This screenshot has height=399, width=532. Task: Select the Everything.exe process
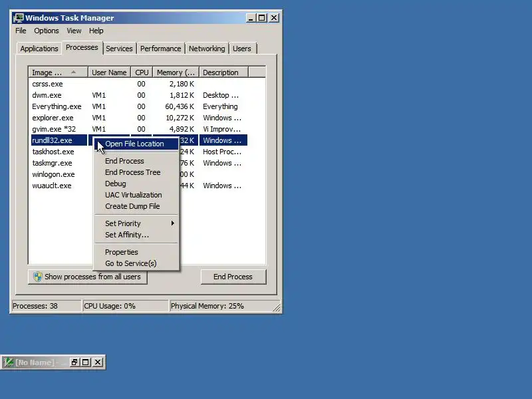coord(139,106)
